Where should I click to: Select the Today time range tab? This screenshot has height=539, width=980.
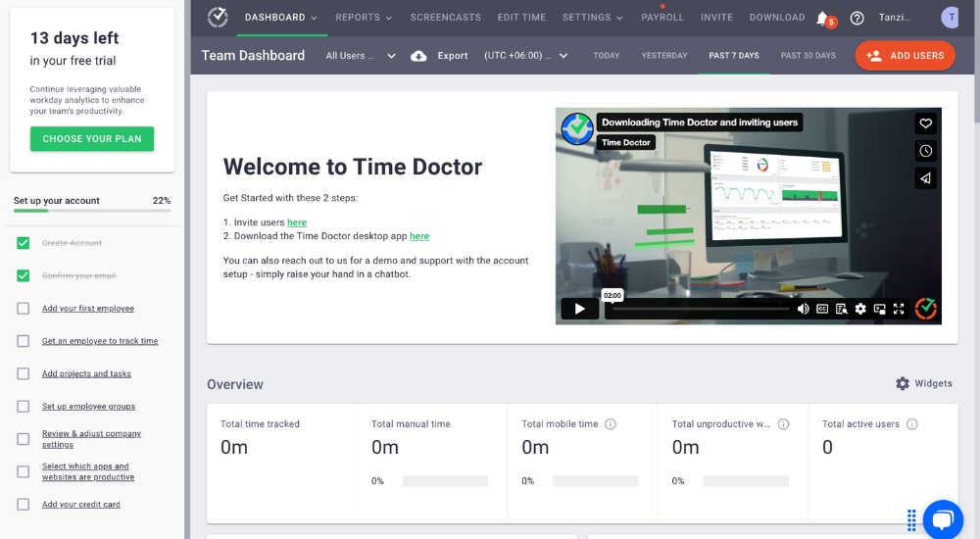607,56
